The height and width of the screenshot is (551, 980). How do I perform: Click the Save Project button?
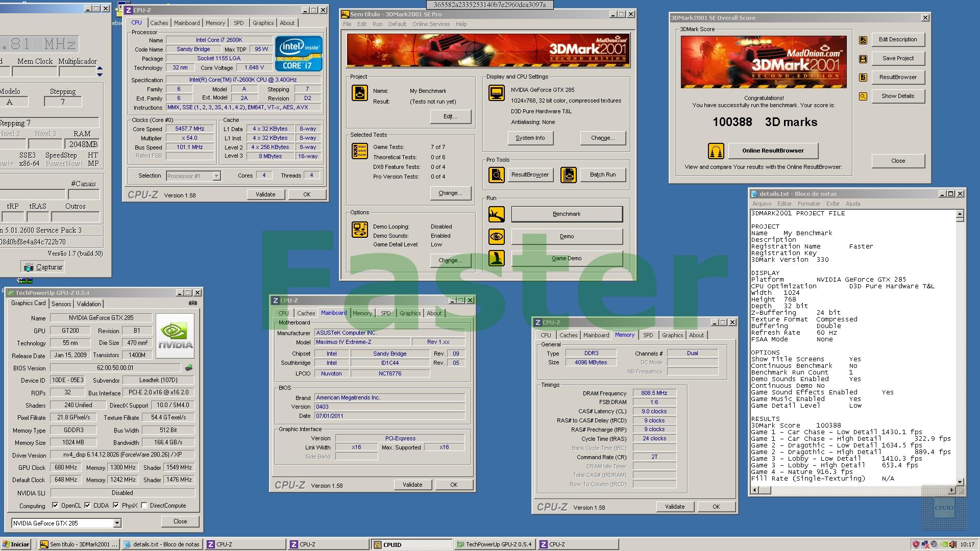pos(898,58)
